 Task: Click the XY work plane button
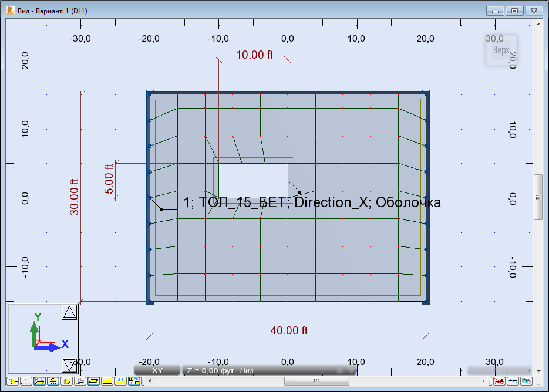coord(157,370)
